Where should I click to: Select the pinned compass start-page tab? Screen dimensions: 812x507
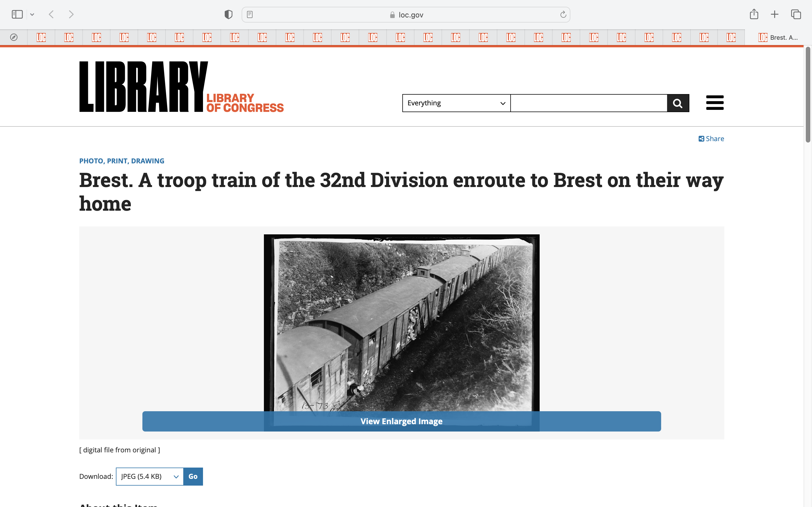tap(14, 37)
